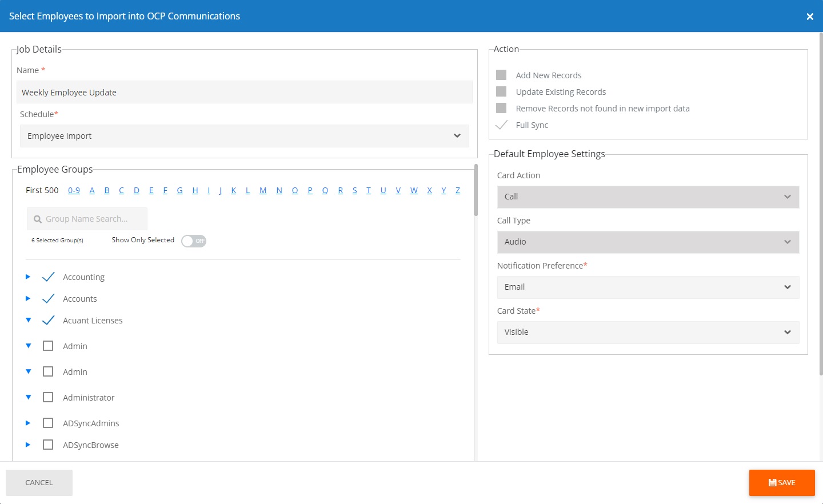Click the SAVE button
Screen dimensions: 823x504
782,483
